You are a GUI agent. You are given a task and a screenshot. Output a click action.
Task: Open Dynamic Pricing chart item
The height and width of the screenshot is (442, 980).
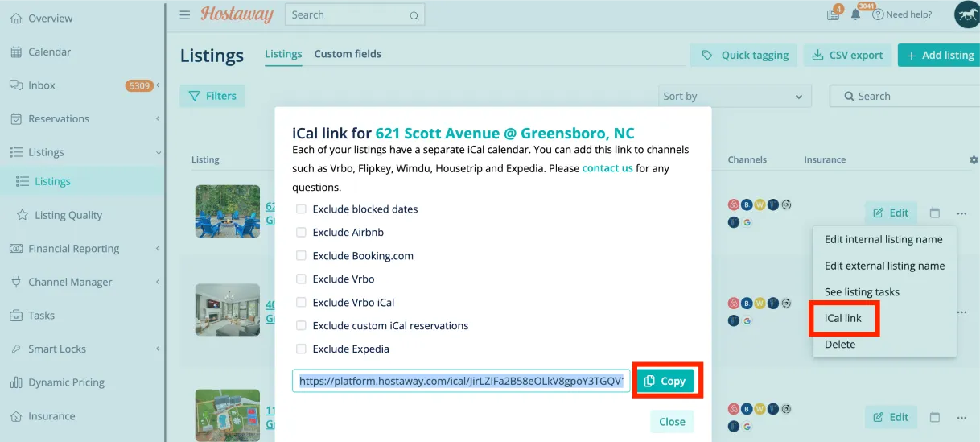[x=57, y=382]
